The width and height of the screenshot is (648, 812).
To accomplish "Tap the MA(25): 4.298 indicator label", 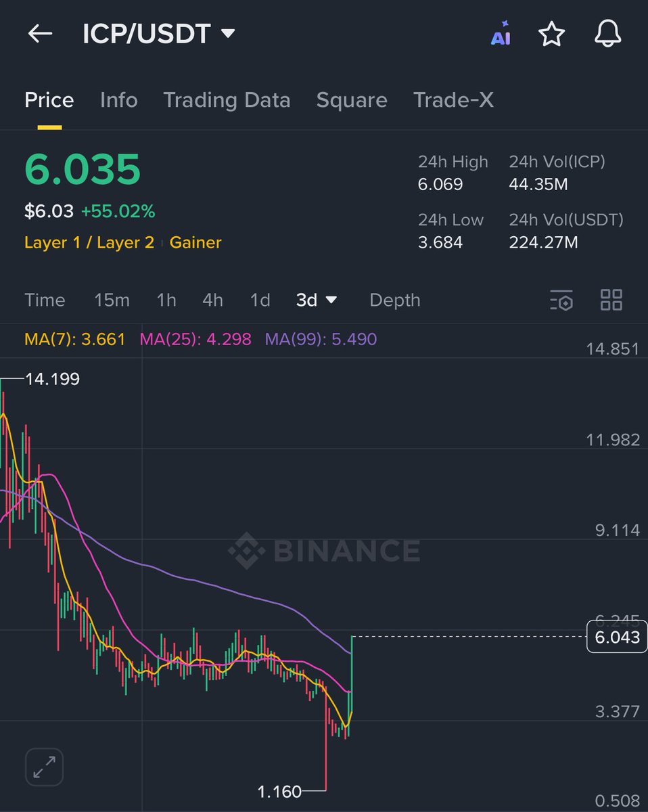I will (x=195, y=339).
